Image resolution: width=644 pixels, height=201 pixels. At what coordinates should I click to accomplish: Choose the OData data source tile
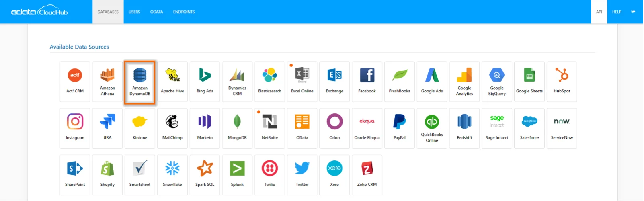point(302,128)
